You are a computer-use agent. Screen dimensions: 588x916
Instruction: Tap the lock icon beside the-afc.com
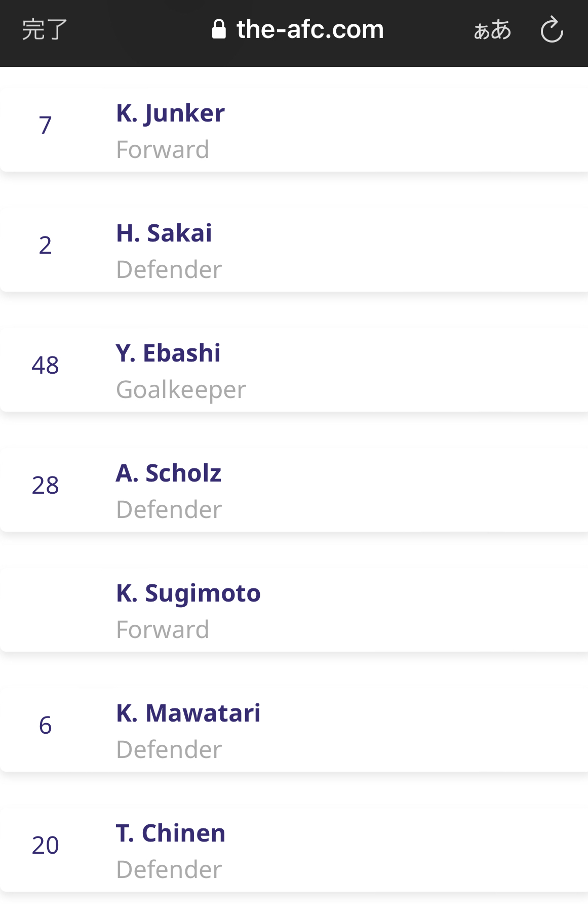click(219, 29)
